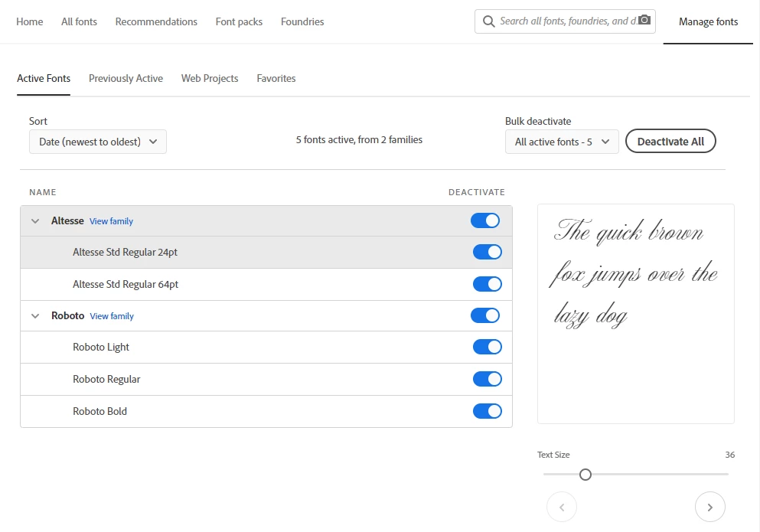760x532 pixels.
Task: Click the text size value 36
Action: coord(729,455)
